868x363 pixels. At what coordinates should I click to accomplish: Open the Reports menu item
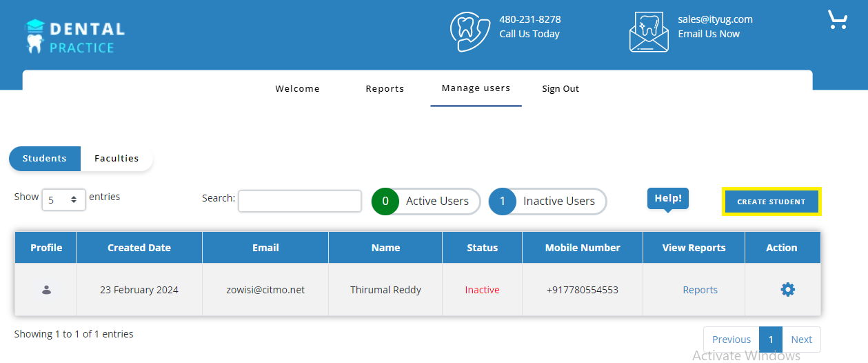(x=385, y=88)
